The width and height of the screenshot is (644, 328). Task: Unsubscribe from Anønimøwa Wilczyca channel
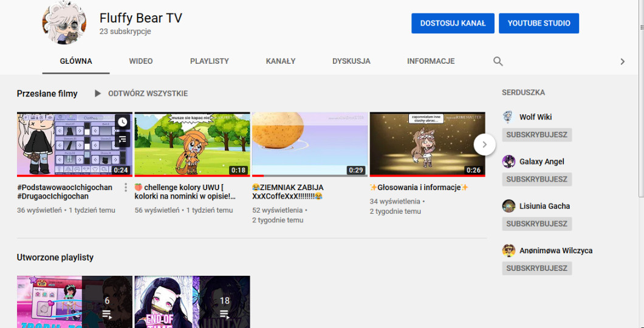point(536,268)
